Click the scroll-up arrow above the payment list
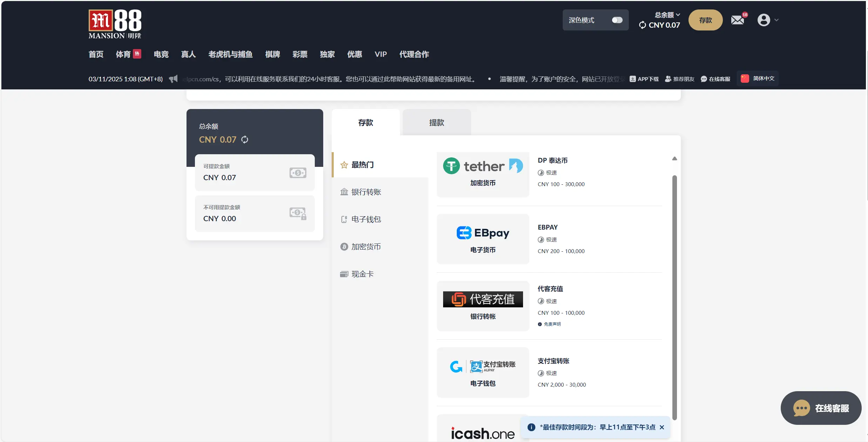The image size is (868, 442). tap(674, 158)
